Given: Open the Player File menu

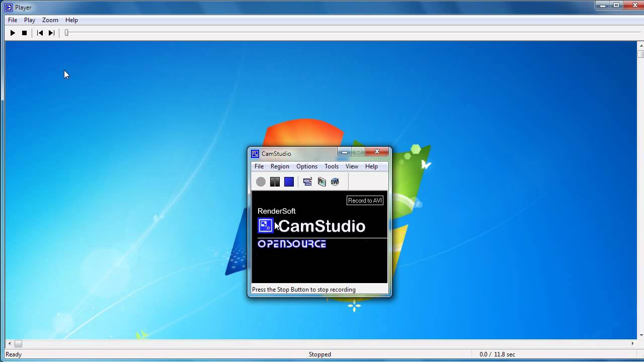Looking at the screenshot, I should click(13, 20).
